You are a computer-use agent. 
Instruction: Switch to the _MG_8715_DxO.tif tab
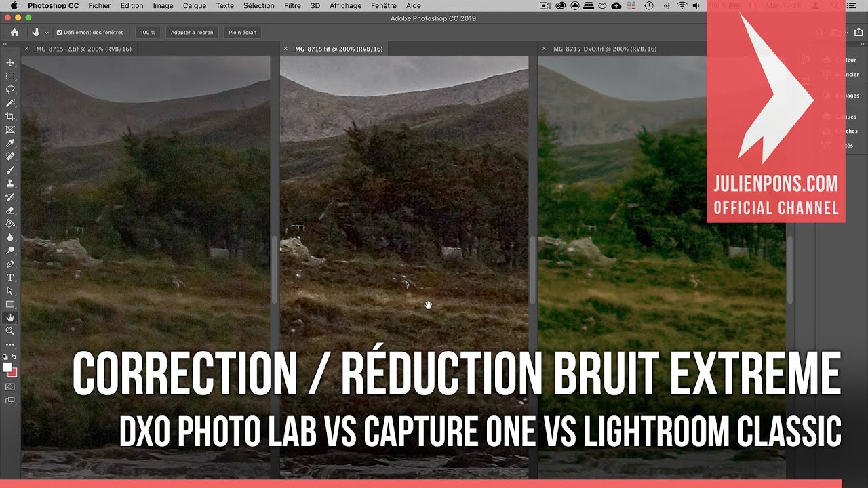pos(603,49)
